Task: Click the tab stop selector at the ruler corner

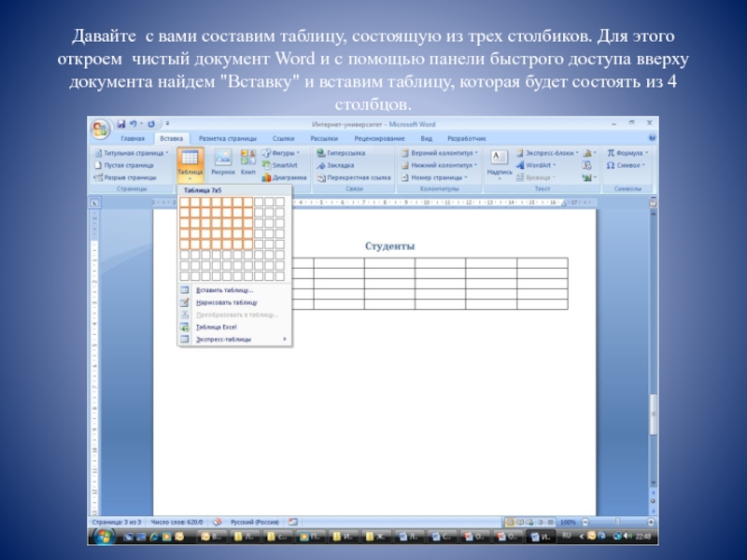Action: pyautogui.click(x=95, y=203)
